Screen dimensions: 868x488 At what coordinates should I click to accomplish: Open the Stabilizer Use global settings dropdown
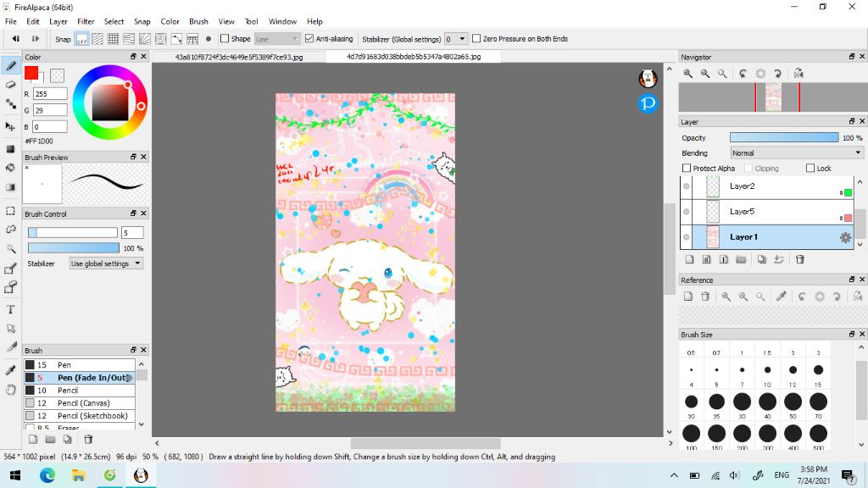pyautogui.click(x=106, y=264)
